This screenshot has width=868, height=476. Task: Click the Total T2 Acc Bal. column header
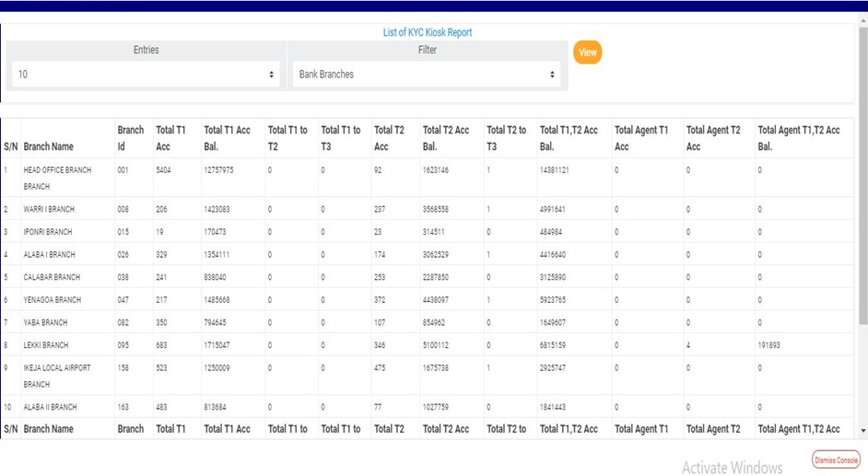click(446, 138)
